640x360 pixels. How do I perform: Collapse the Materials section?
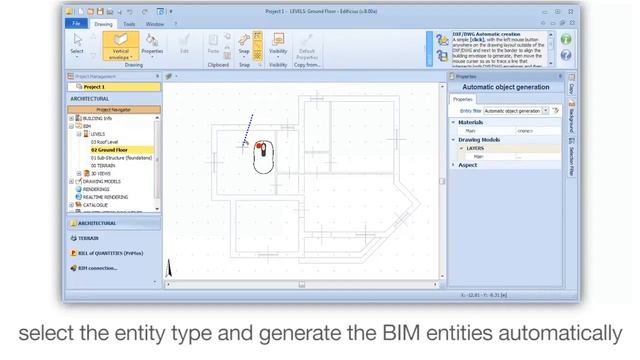click(x=453, y=122)
